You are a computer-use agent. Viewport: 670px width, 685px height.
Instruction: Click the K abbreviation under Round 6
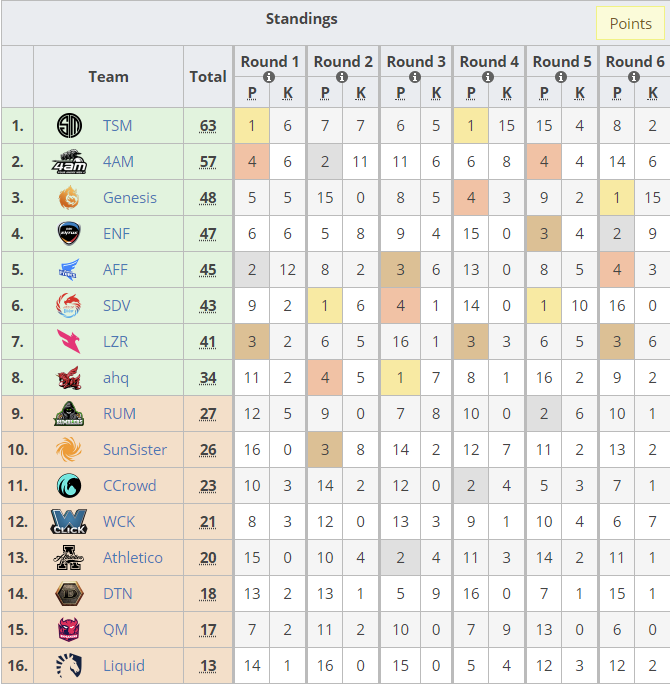(x=653, y=93)
